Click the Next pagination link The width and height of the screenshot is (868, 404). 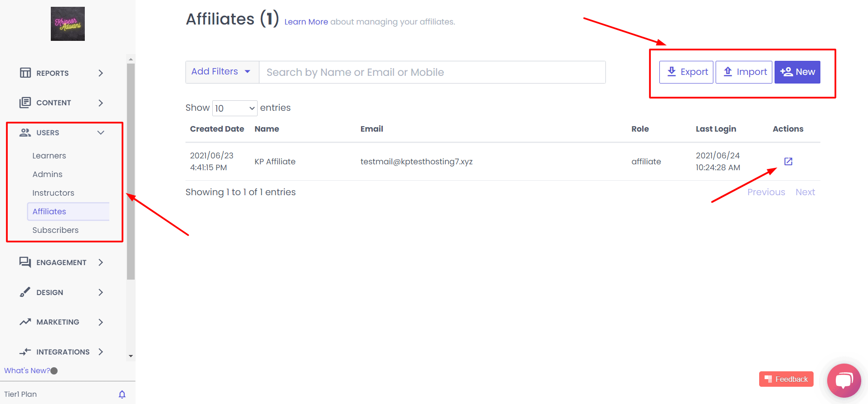click(x=805, y=192)
